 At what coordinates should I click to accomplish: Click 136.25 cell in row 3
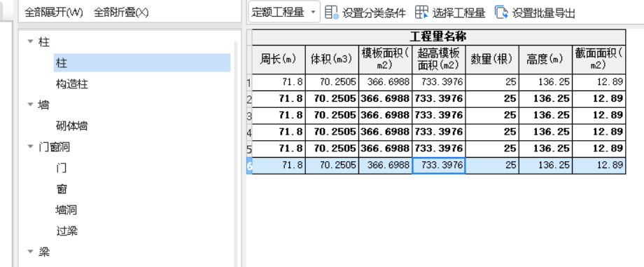545,116
